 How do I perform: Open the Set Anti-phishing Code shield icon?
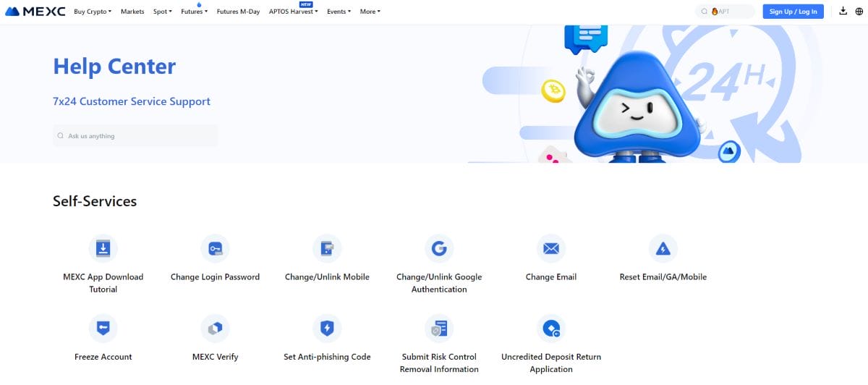pos(327,329)
